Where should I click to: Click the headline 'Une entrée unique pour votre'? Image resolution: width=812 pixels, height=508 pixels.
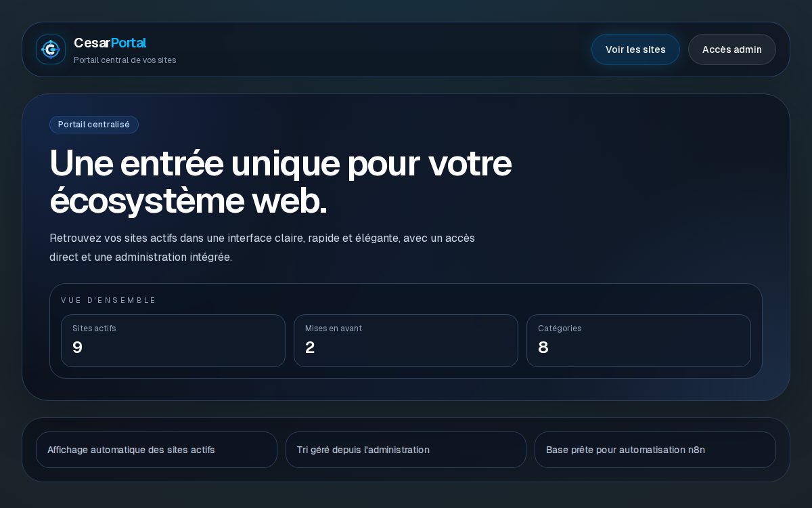[x=281, y=163]
